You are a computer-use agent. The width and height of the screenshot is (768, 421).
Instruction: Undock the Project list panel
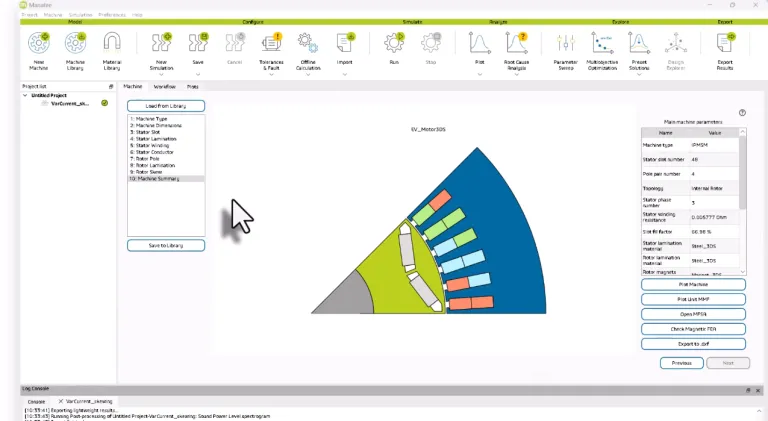111,87
